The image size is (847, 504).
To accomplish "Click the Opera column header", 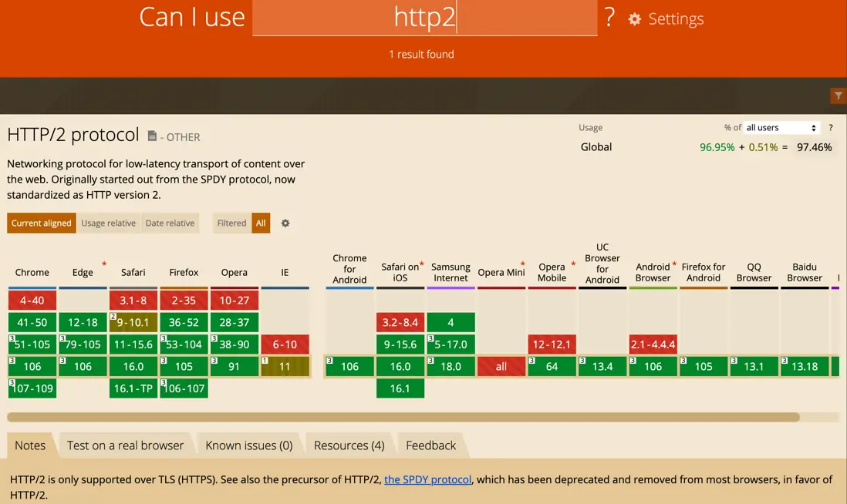I will click(x=234, y=273).
